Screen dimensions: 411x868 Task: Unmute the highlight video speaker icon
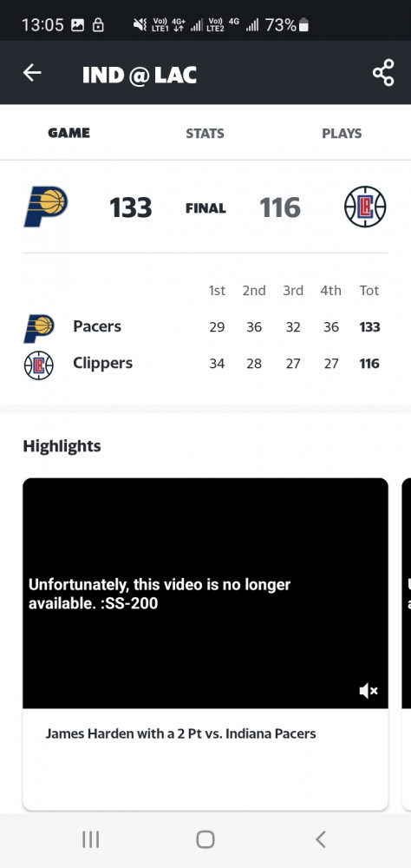(369, 690)
